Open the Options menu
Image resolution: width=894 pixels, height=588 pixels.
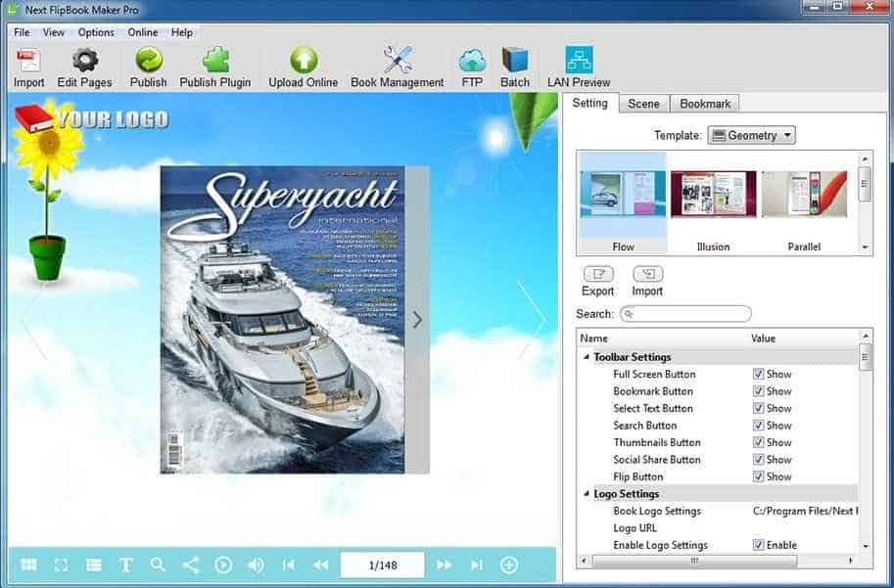(x=96, y=32)
